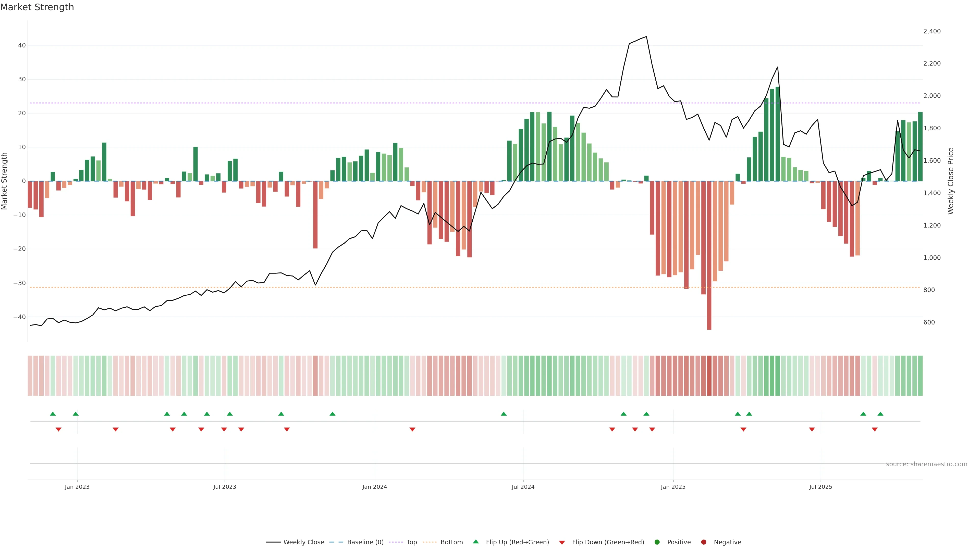Click the Market Strength chart title
980x551 pixels.
(37, 7)
